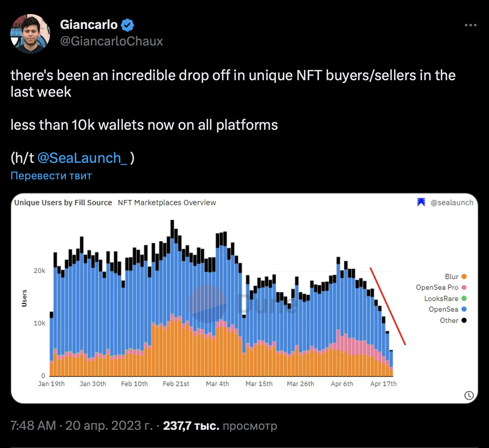This screenshot has height=448, width=489.
Task: Open the @SeaLaunch_ mention link
Action: coord(82,158)
